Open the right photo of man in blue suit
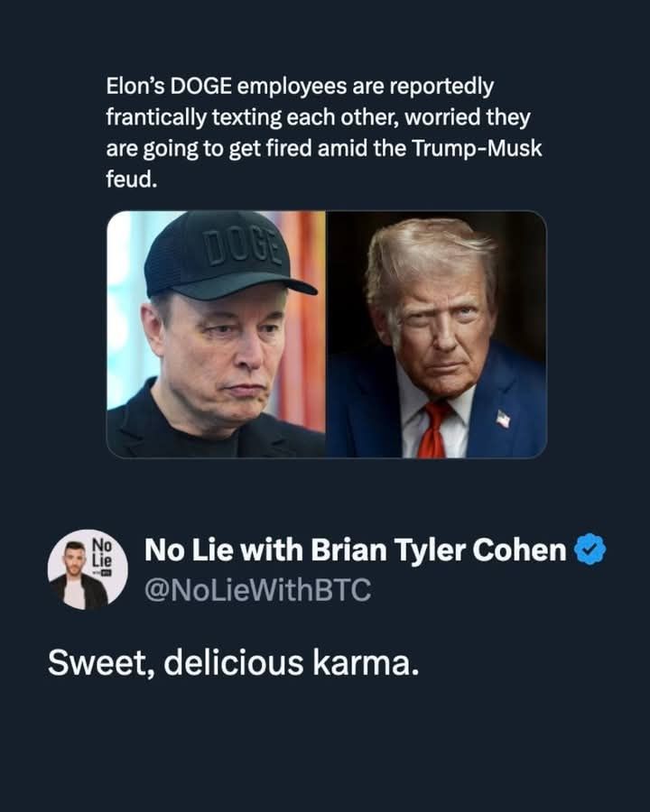 [x=436, y=334]
